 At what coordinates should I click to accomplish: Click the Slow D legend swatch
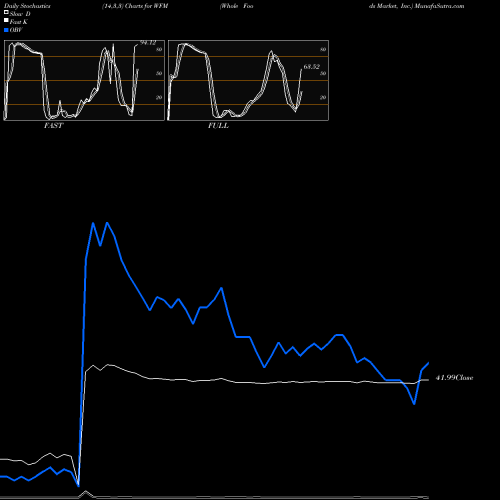(x=6, y=13)
